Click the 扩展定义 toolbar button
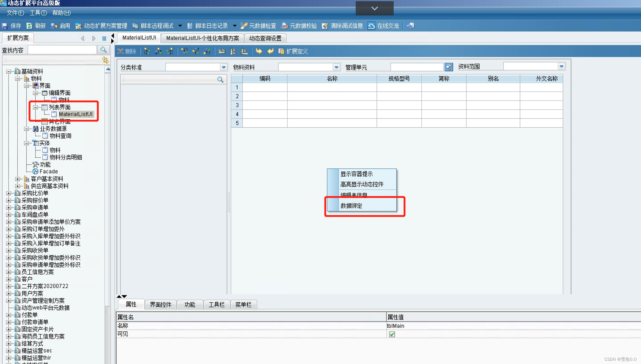 tap(293, 51)
